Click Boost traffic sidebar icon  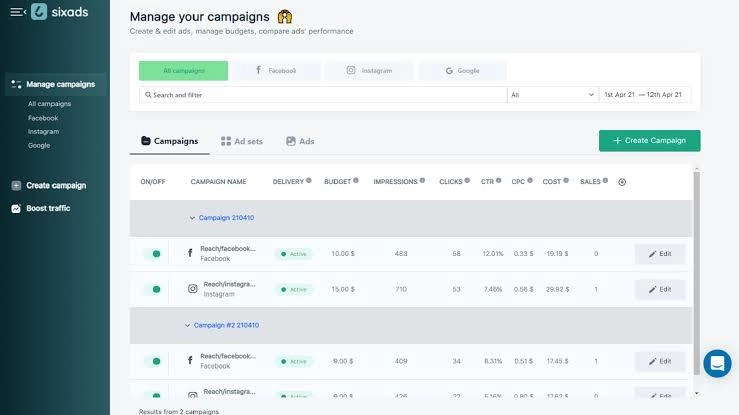[x=16, y=208]
